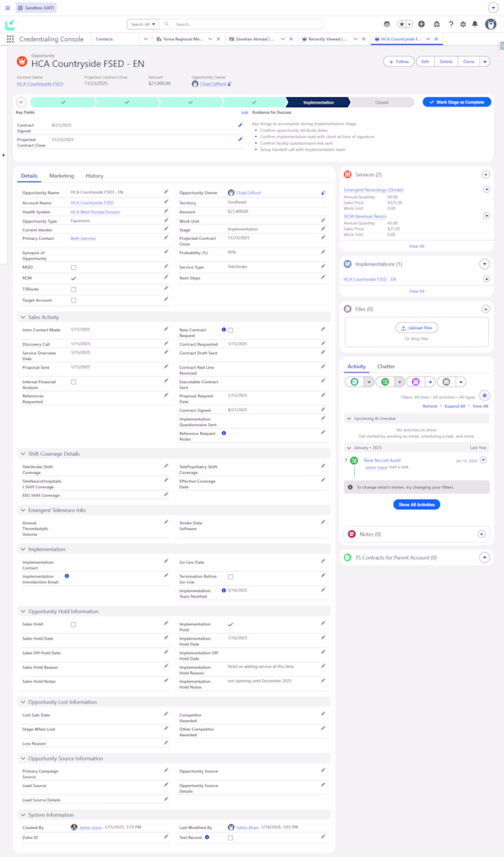Click the Log a Call activity icon

click(x=354, y=382)
